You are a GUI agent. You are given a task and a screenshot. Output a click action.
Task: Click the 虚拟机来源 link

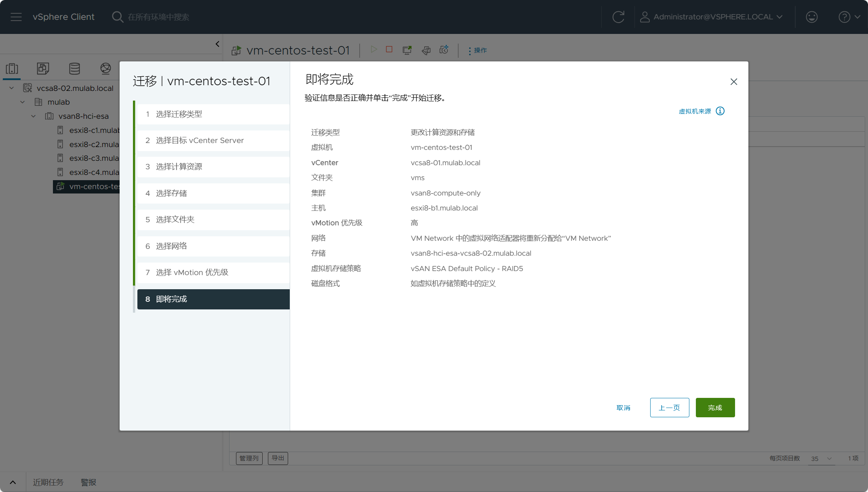coord(695,111)
